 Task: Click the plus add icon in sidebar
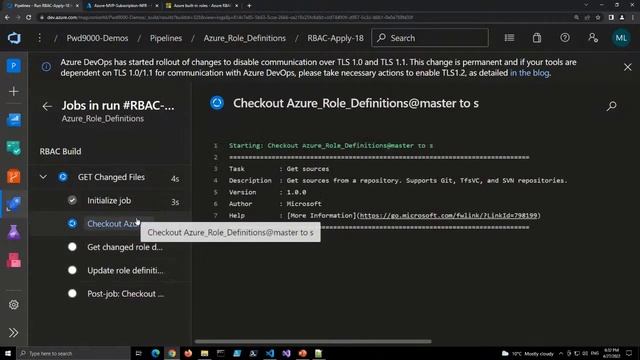(13, 91)
